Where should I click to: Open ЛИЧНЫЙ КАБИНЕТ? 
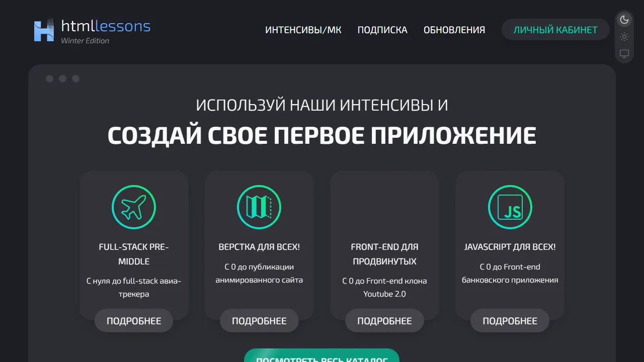[x=555, y=29]
